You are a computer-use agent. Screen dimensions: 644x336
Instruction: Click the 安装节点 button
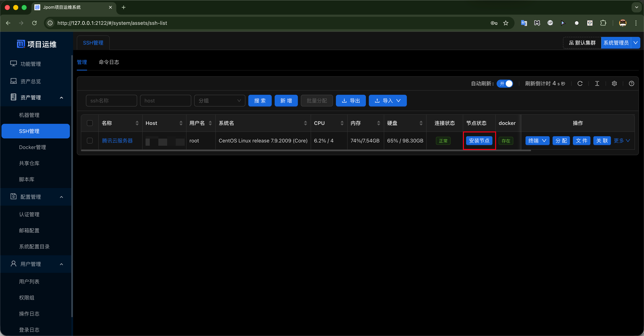point(479,141)
